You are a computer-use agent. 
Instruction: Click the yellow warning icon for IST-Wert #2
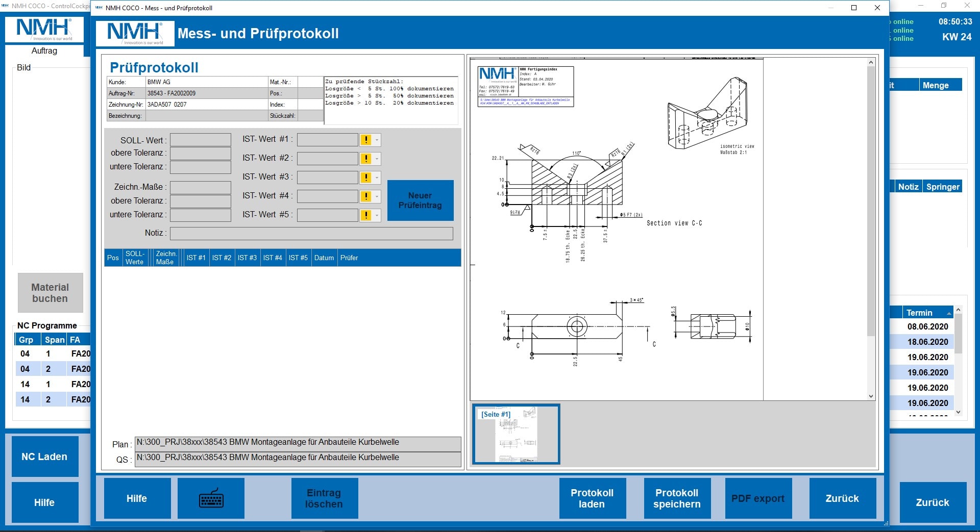(x=366, y=159)
